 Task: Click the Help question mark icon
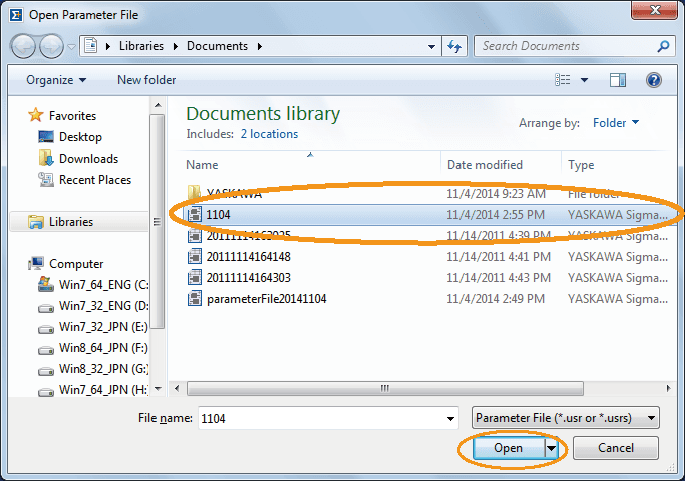[x=654, y=80]
